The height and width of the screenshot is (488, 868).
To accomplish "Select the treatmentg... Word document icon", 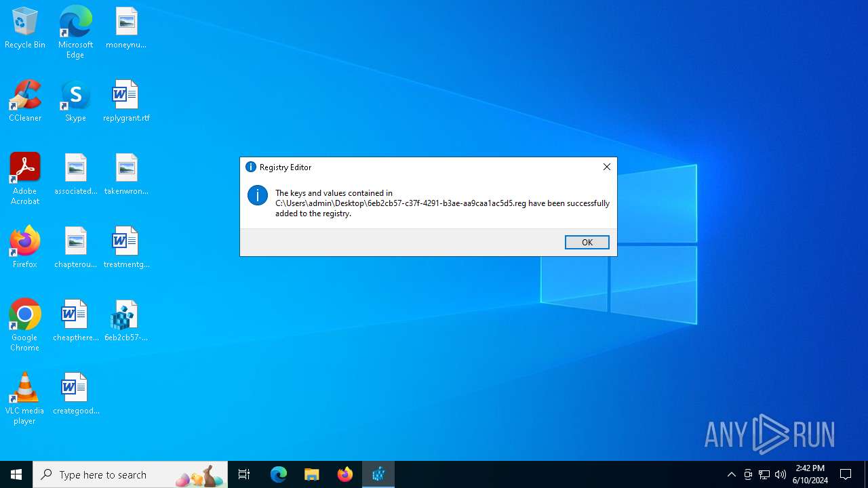I will (x=126, y=247).
